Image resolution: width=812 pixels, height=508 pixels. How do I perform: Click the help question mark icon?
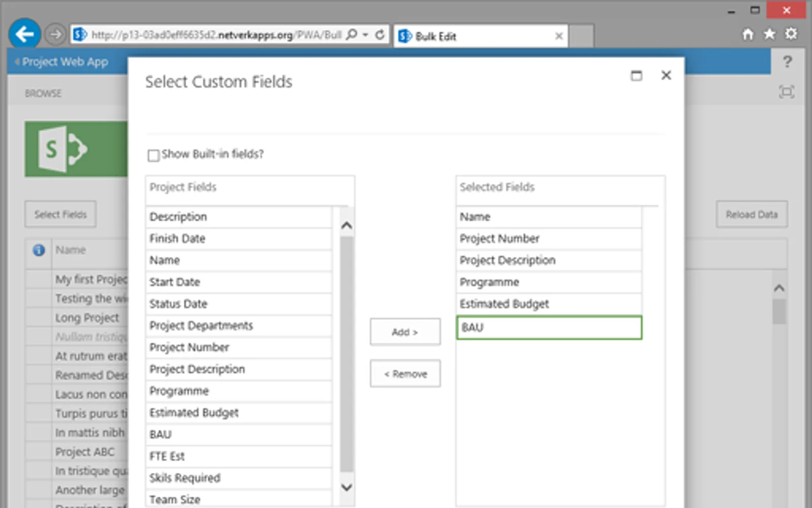[787, 61]
